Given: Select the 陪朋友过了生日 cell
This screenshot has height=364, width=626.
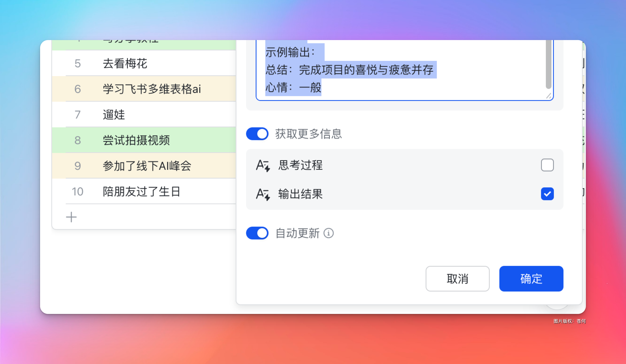Looking at the screenshot, I should pos(142,192).
